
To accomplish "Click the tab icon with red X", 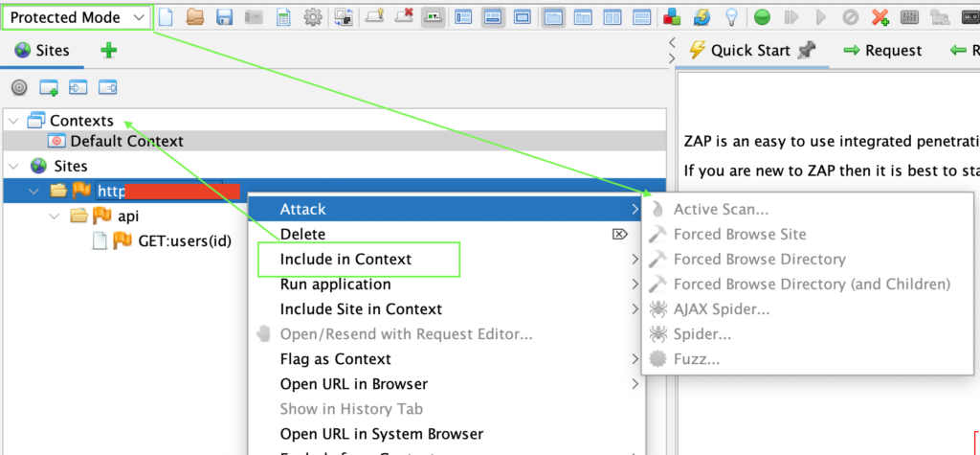I will coord(405,16).
